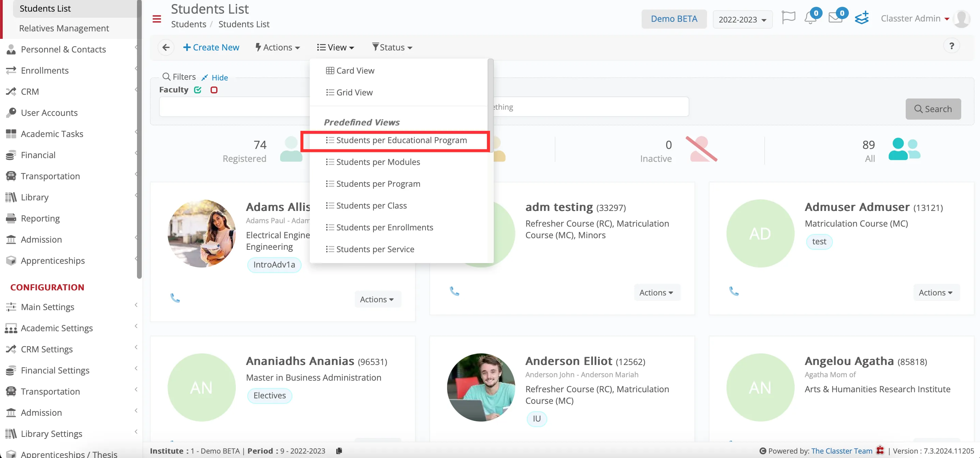Click the All students group icon
This screenshot has height=458, width=980.
904,149
